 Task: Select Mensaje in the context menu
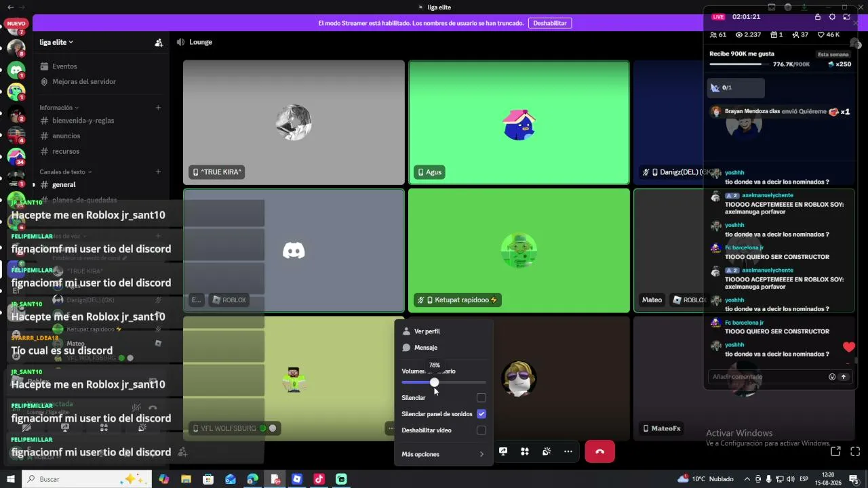443,348
